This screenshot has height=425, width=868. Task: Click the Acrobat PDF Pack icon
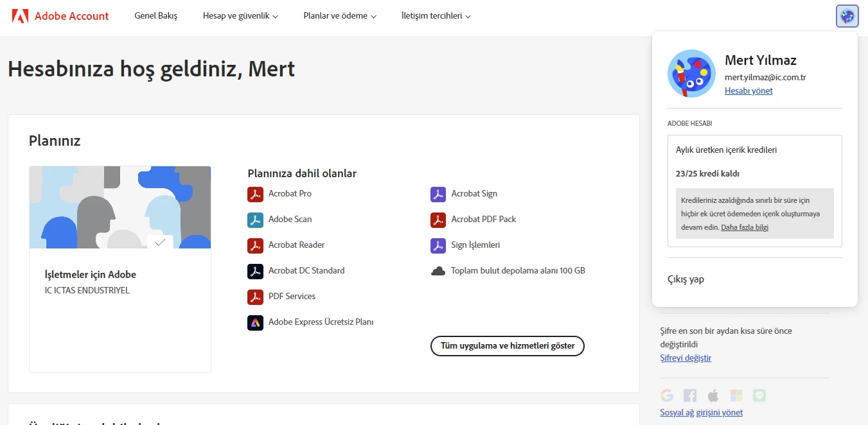[438, 220]
